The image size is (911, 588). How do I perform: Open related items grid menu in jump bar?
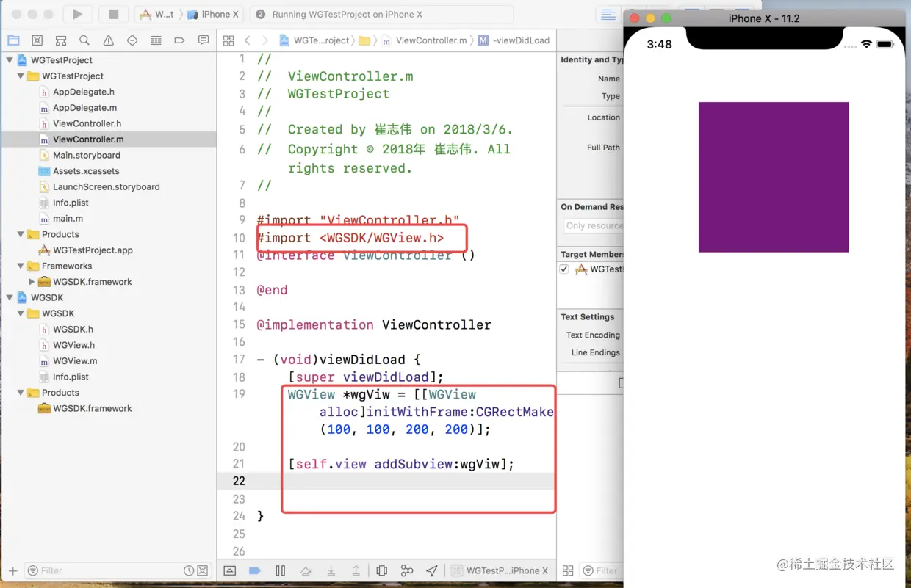[228, 40]
